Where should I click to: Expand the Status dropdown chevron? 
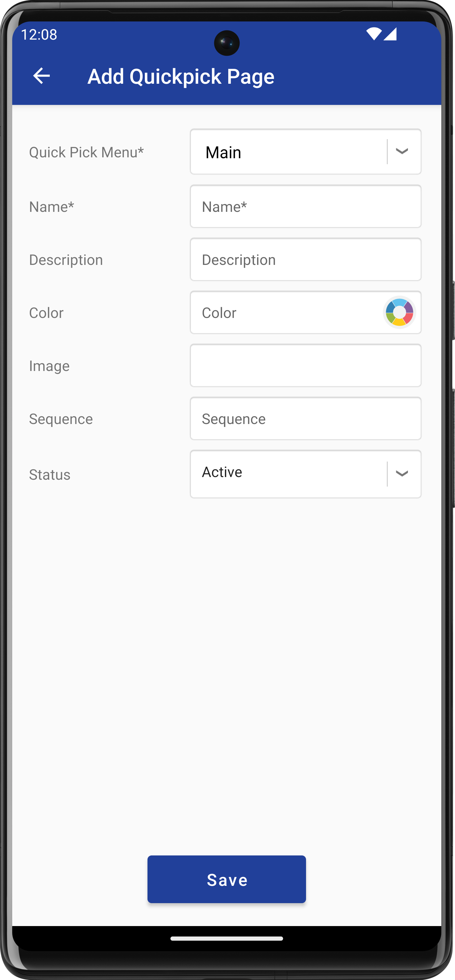coord(402,474)
